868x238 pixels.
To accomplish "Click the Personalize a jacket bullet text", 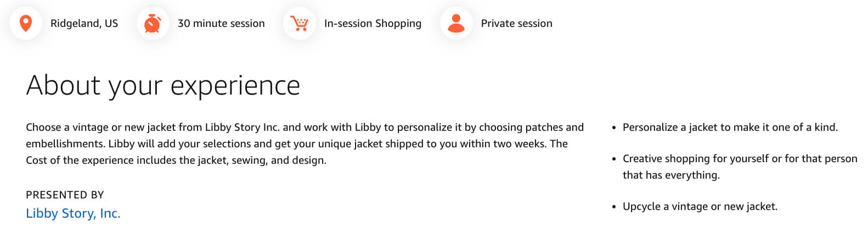I will click(730, 127).
